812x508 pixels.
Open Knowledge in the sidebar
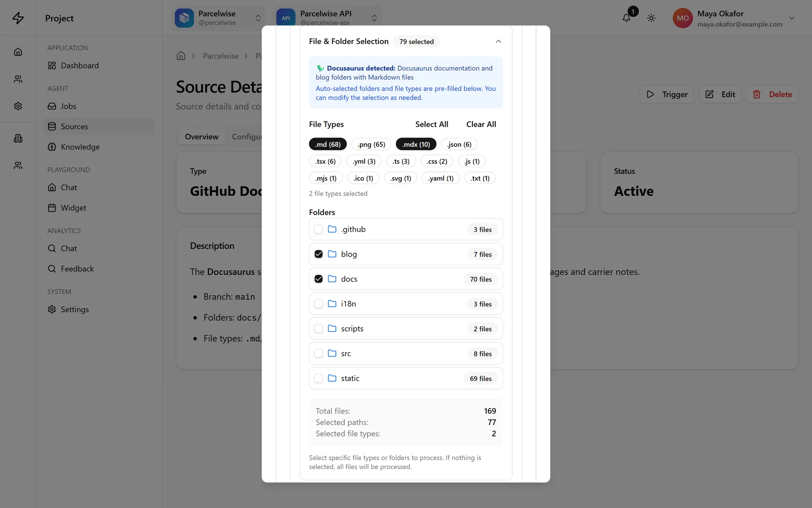pyautogui.click(x=99, y=147)
